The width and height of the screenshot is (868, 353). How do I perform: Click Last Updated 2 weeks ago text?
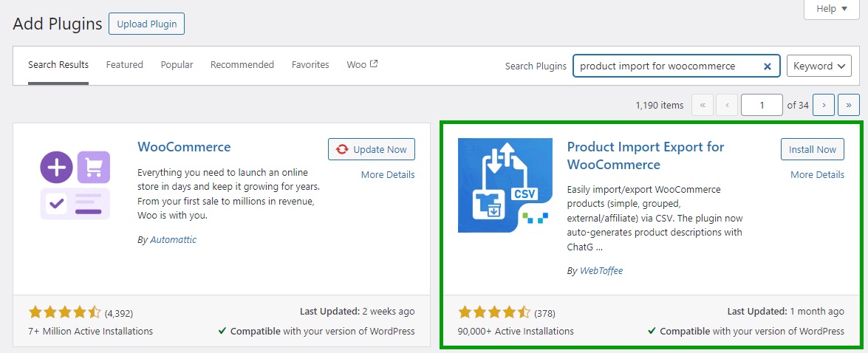[x=357, y=312]
